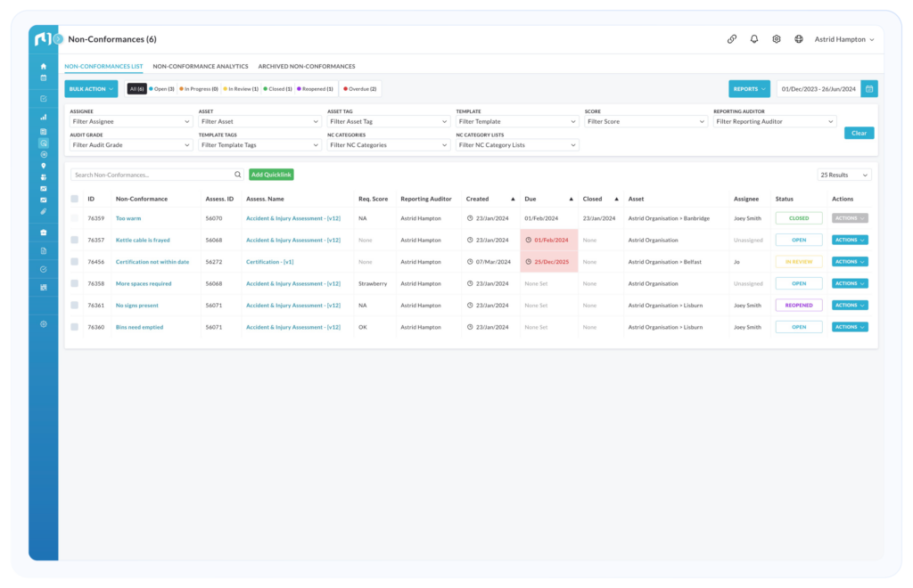Open Actions for Certification not within date row
913x588 pixels.
click(850, 262)
